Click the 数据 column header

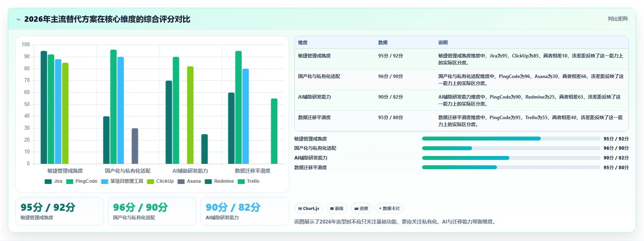coord(383,43)
